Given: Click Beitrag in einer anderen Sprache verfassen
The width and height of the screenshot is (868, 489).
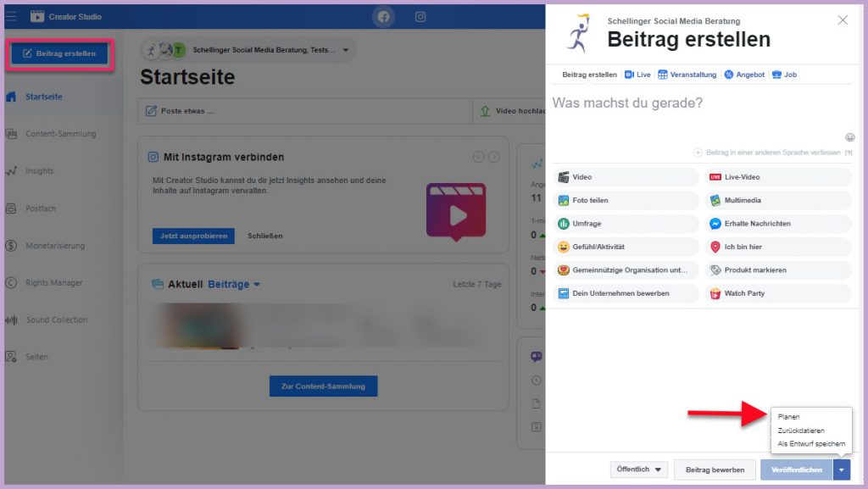Looking at the screenshot, I should point(773,153).
